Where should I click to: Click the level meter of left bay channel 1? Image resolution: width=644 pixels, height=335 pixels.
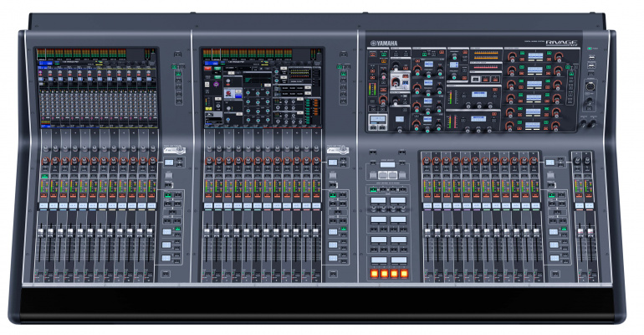click(x=44, y=187)
